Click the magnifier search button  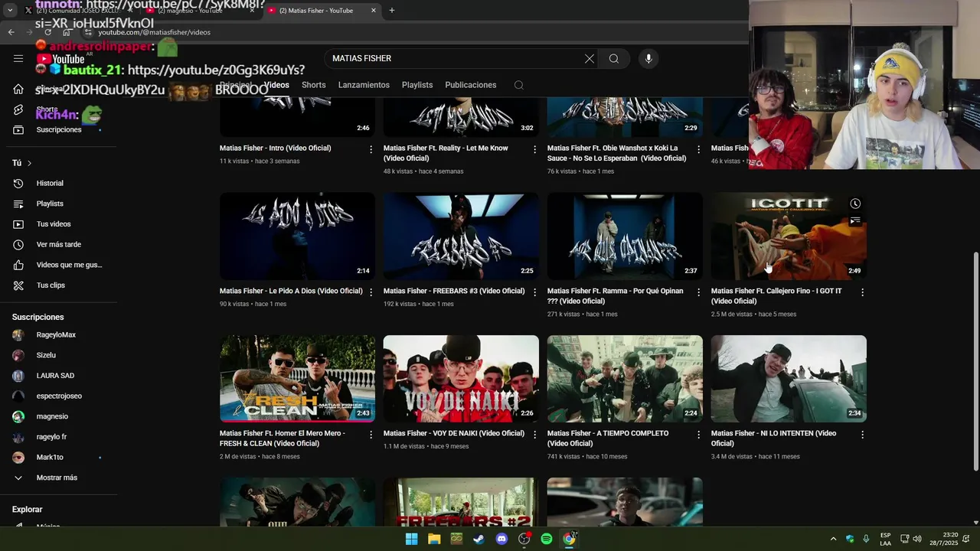614,58
